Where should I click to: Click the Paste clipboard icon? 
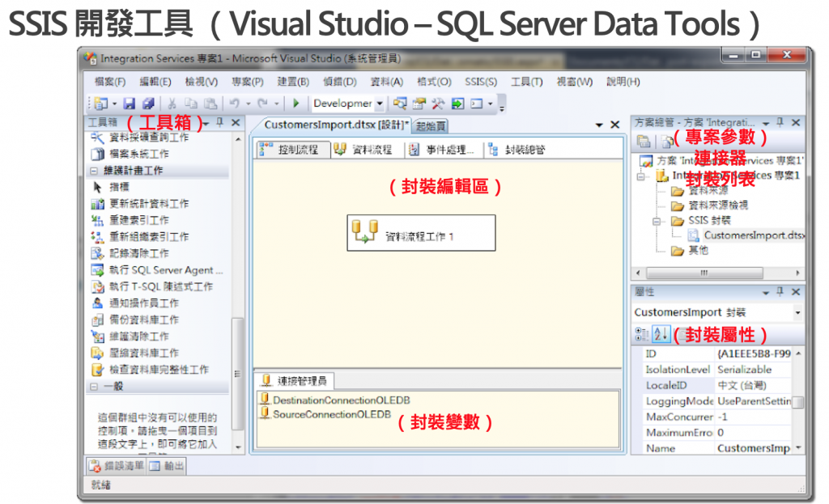click(210, 104)
